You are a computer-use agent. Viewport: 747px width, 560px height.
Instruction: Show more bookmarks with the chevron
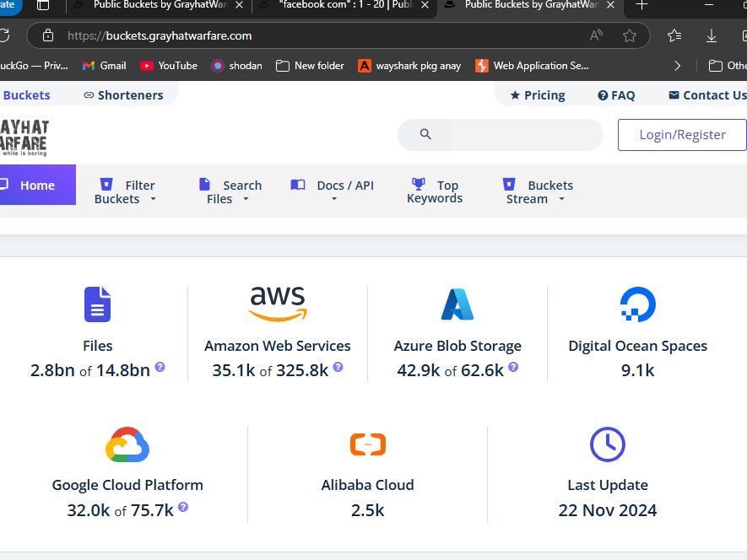677,66
